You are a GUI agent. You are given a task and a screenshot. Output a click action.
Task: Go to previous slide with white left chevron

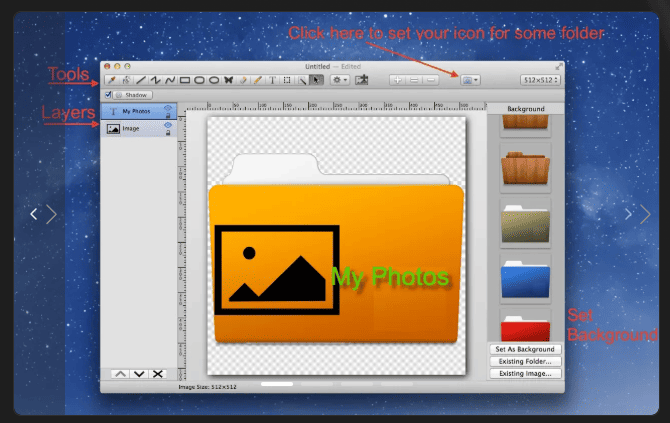tap(34, 214)
